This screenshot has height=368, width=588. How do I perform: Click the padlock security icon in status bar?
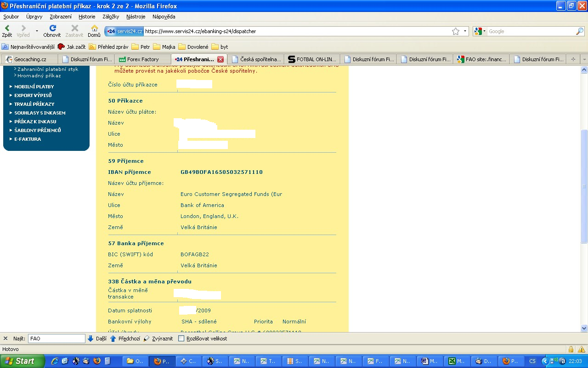(x=571, y=349)
